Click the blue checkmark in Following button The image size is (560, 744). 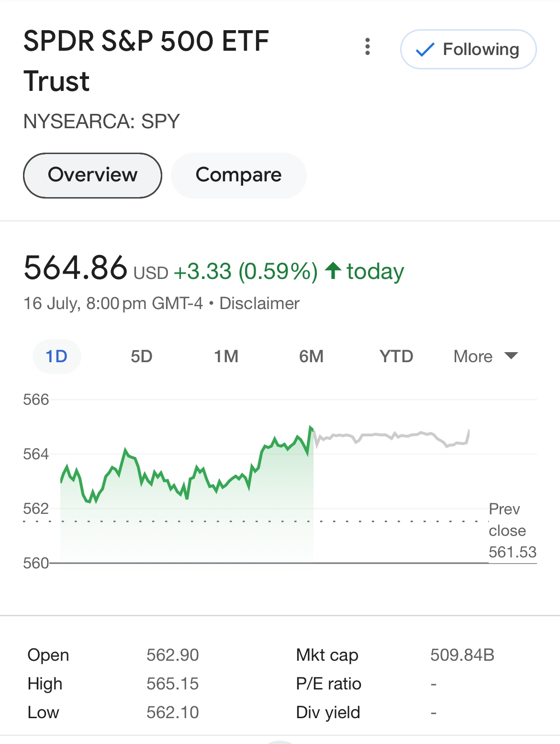[x=425, y=49]
